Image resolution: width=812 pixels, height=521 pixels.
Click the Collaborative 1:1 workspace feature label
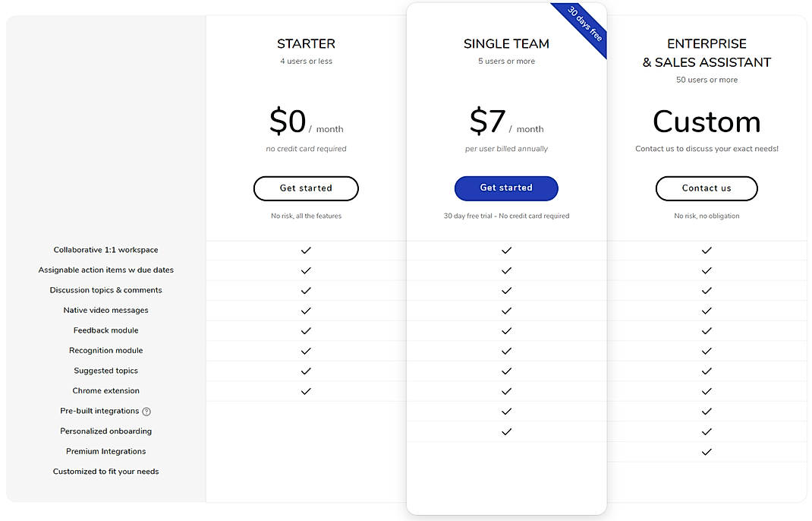point(105,249)
